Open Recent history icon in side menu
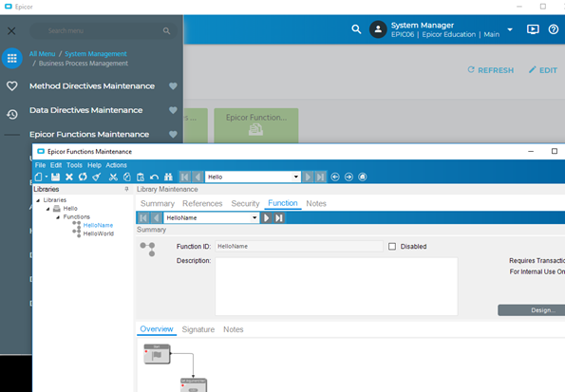The image size is (565, 392). click(x=12, y=114)
